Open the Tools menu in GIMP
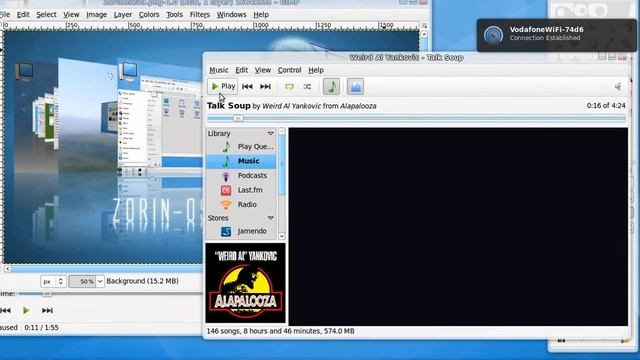Image resolution: width=640 pixels, height=360 pixels. [175, 15]
